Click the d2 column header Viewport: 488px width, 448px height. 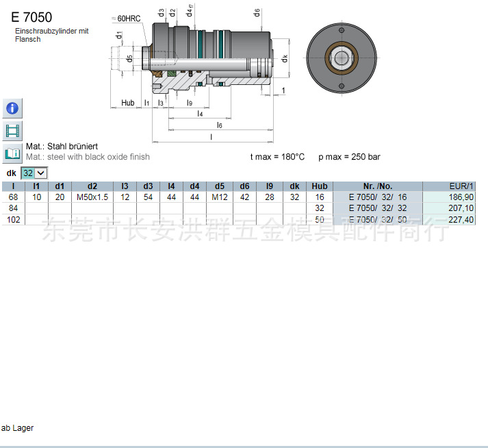coord(92,186)
